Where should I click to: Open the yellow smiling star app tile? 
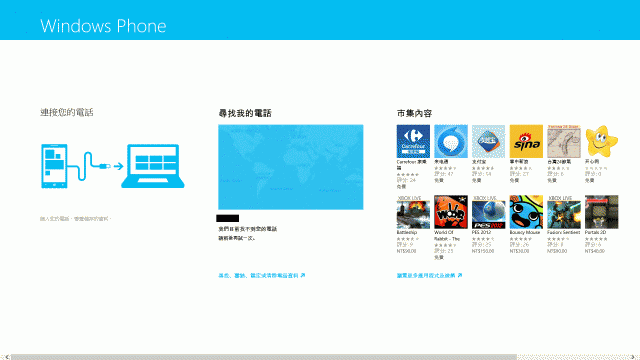coord(601,141)
